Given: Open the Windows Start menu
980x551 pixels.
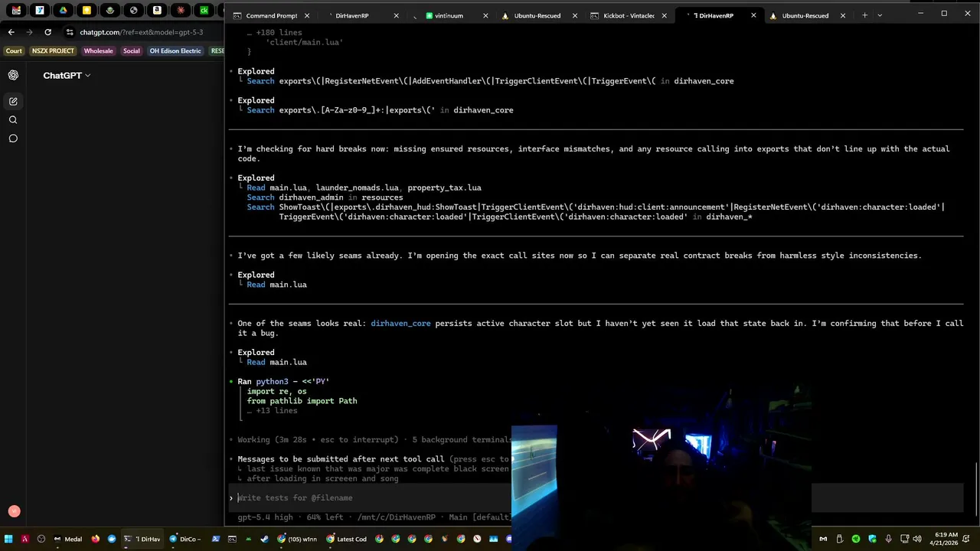Looking at the screenshot, I should (x=8, y=539).
